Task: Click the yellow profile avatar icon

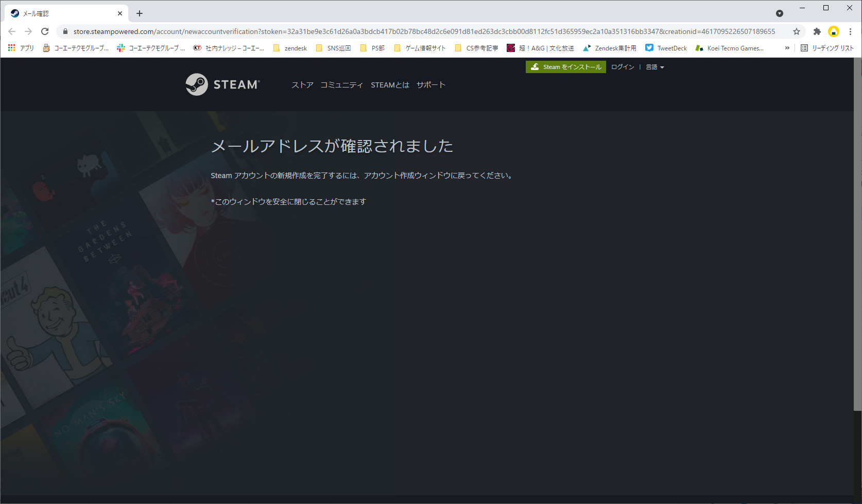Action: 833,31
